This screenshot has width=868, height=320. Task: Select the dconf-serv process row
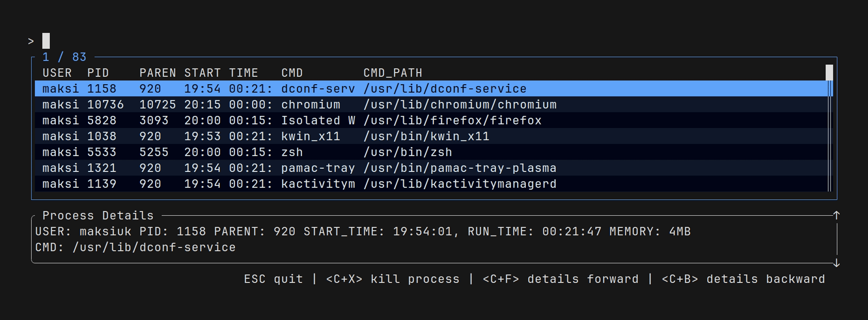tap(274, 88)
